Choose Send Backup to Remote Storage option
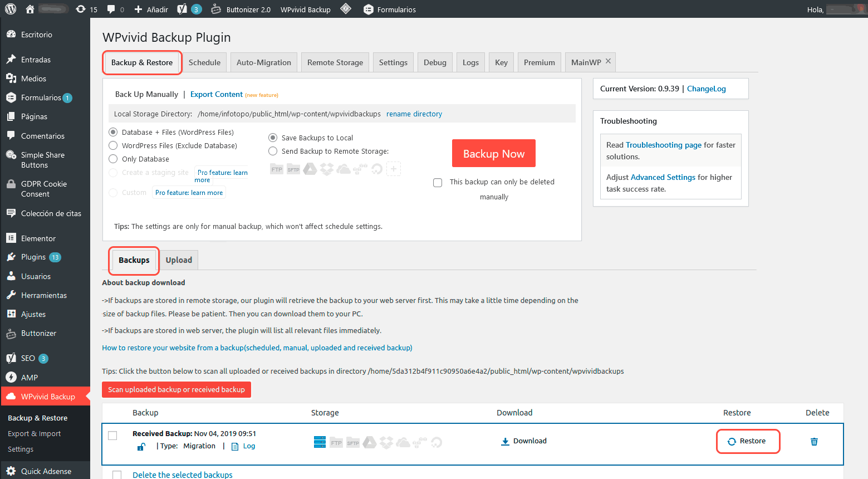The height and width of the screenshot is (479, 868). [273, 151]
